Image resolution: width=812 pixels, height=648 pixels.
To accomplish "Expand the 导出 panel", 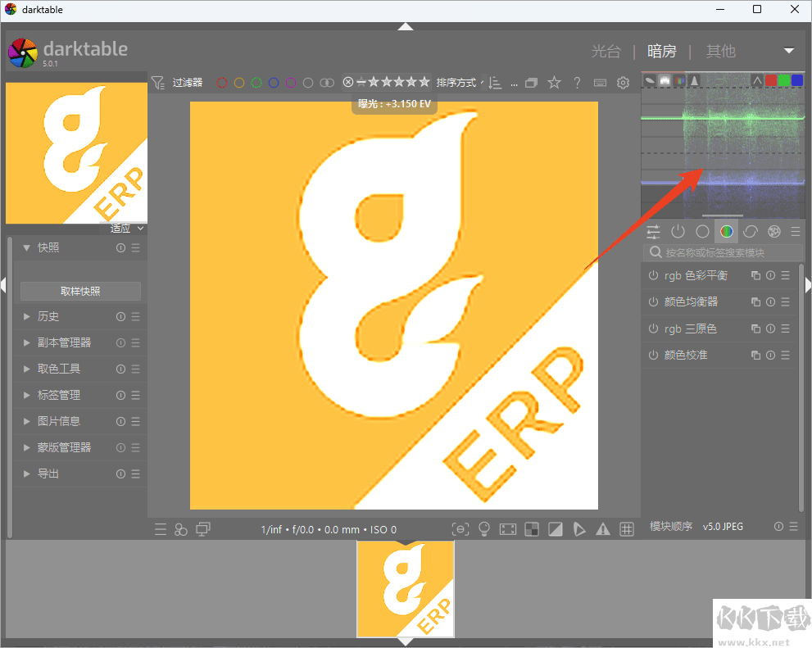I will pos(48,474).
